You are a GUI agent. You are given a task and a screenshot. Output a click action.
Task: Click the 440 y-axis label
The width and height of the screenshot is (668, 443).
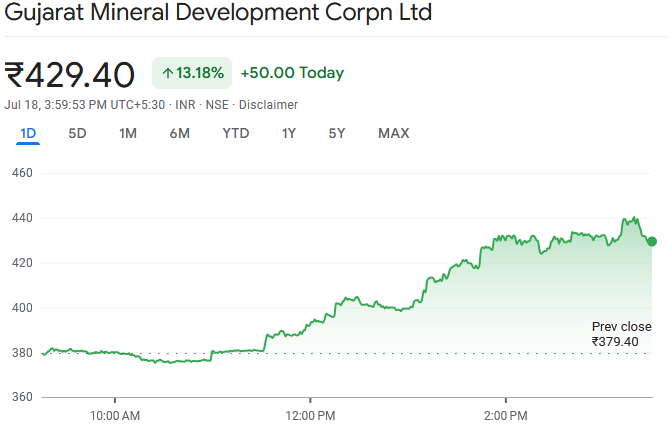[22, 218]
